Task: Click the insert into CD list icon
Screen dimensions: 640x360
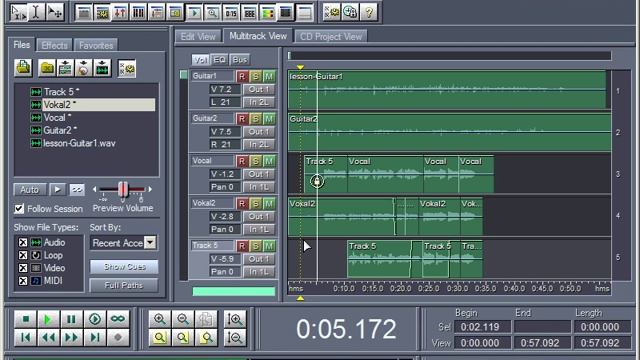Action: tap(84, 68)
